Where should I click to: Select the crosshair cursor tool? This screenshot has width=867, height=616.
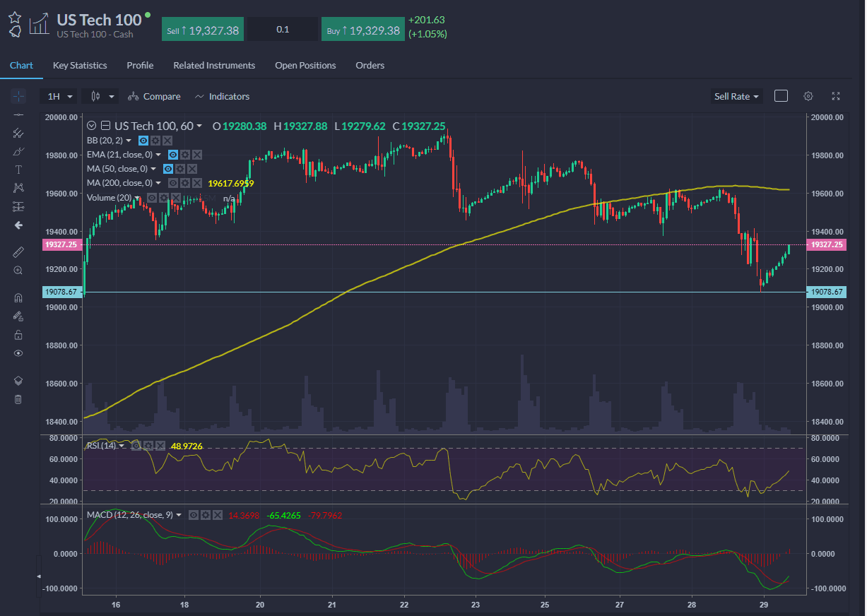tap(18, 96)
